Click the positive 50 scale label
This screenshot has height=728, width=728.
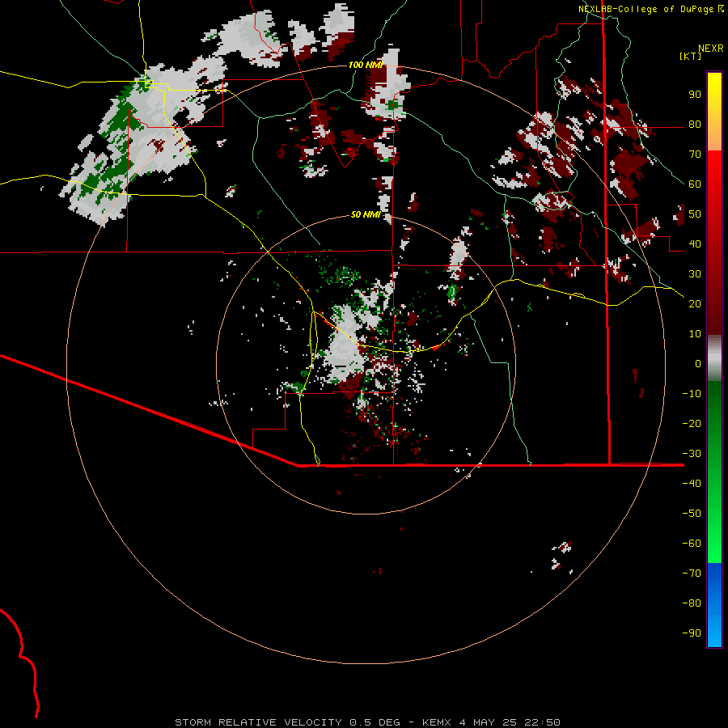pos(695,214)
